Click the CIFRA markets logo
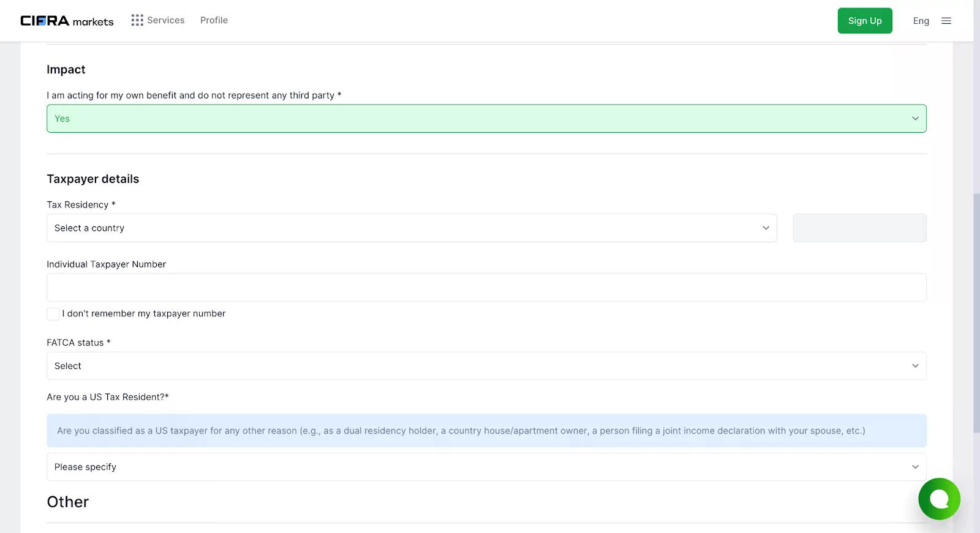Screen dimensions: 980x533 point(67,21)
